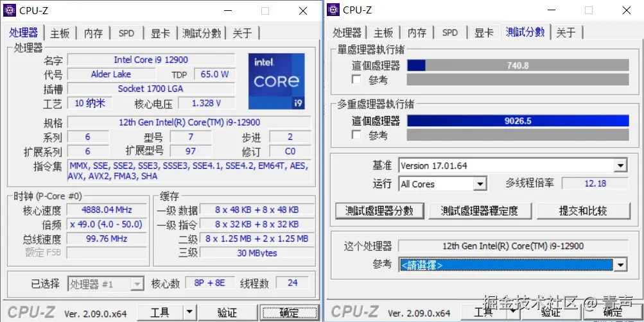Click the Intel Core i9 logo badge
Image resolution: width=644 pixels, height=322 pixels.
pos(276,81)
